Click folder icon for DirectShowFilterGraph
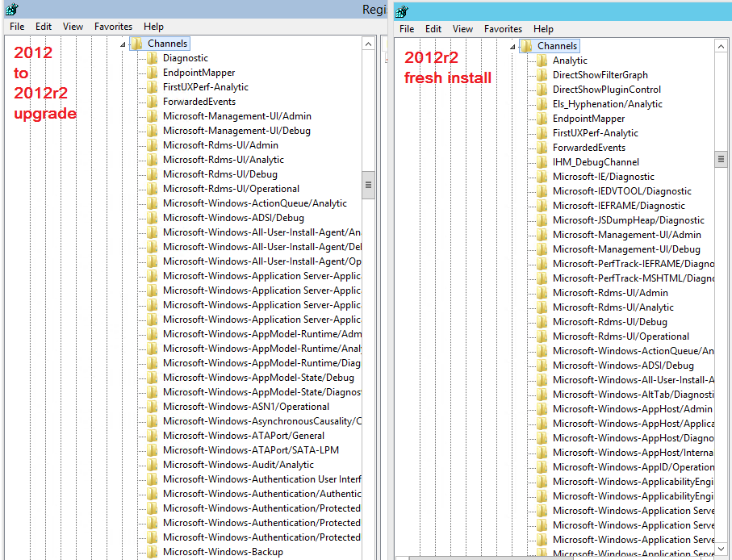Viewport: 732px width, 560px height. [x=542, y=75]
